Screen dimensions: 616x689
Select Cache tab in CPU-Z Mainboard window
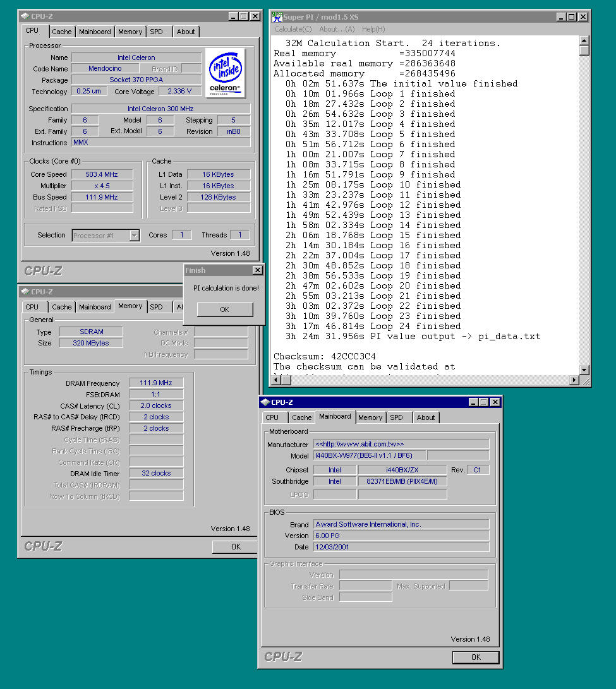[301, 417]
